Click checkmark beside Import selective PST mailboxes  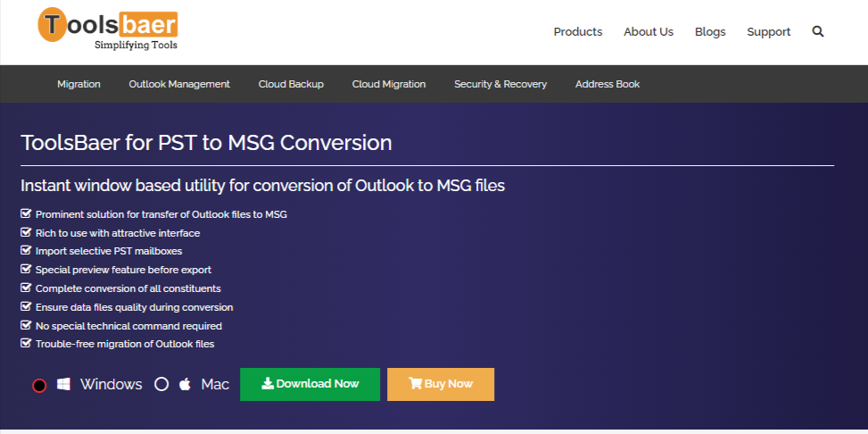click(x=26, y=251)
